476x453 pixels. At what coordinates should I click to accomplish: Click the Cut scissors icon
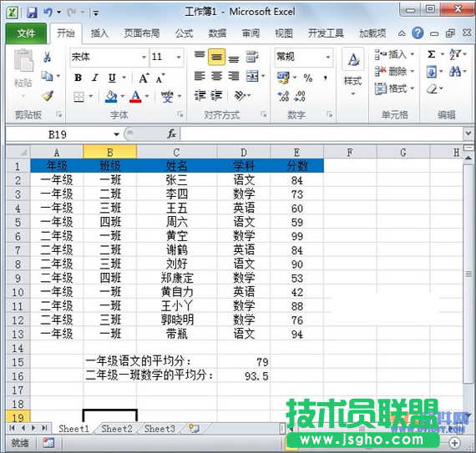click(47, 57)
